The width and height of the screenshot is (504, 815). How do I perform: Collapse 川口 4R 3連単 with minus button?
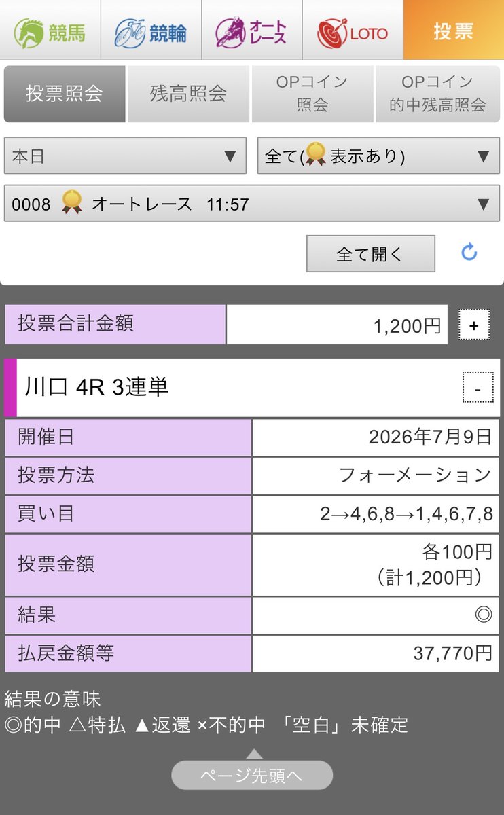click(478, 388)
